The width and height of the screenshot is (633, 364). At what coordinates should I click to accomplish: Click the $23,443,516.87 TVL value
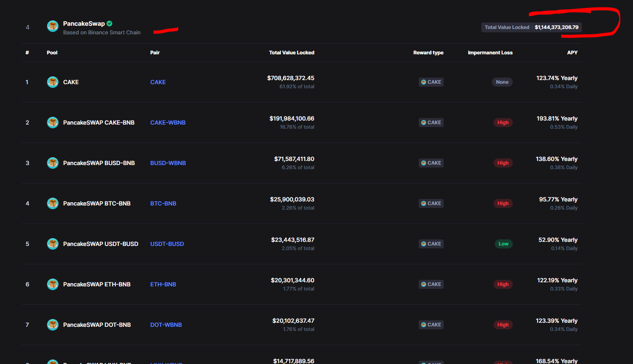coord(293,240)
